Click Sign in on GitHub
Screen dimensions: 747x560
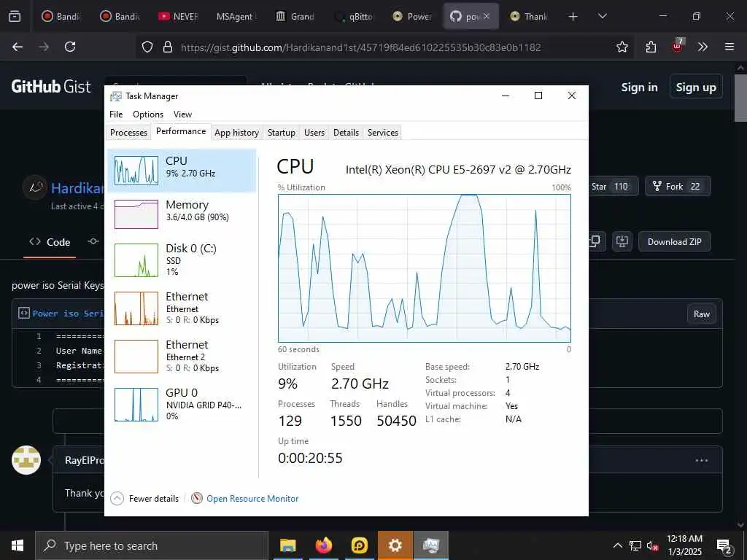[x=639, y=87]
